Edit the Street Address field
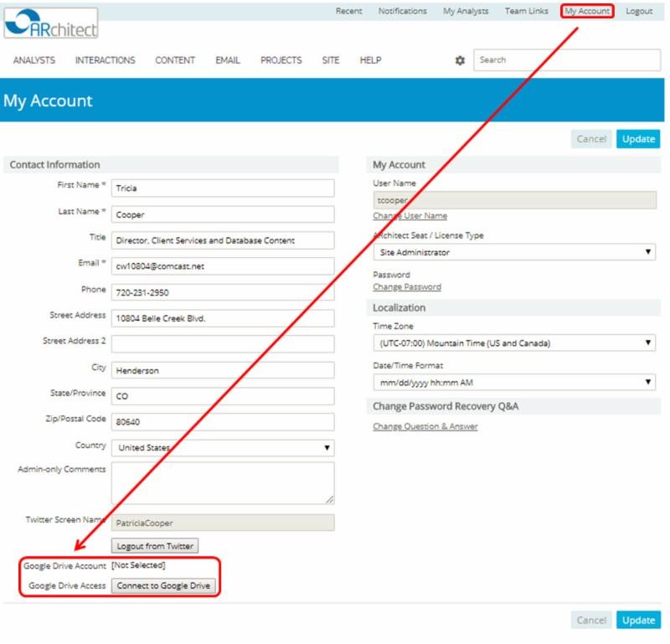670x644 pixels. coord(223,318)
